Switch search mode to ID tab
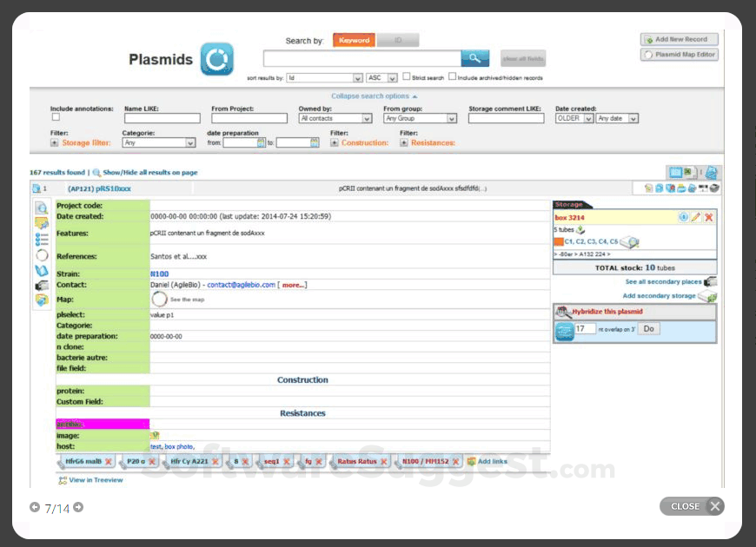Image resolution: width=756 pixels, height=547 pixels. click(398, 40)
